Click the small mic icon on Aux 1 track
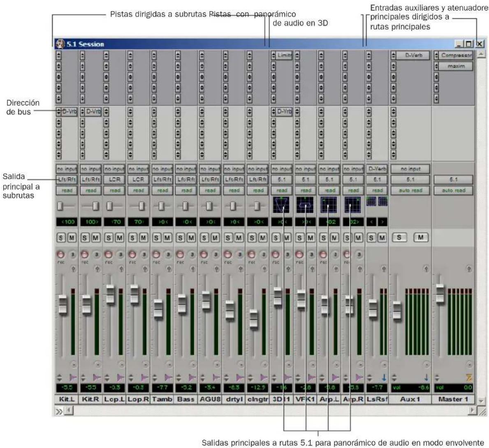 426,269
